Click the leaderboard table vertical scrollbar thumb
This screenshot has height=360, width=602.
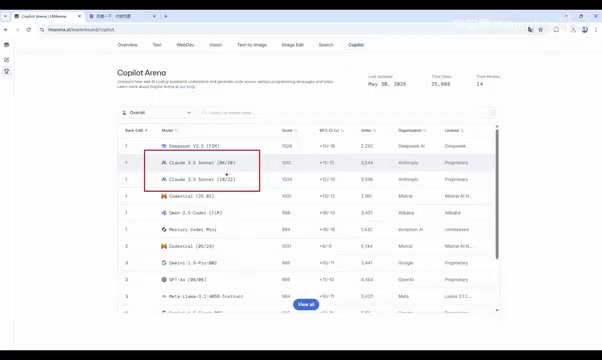coord(497,194)
